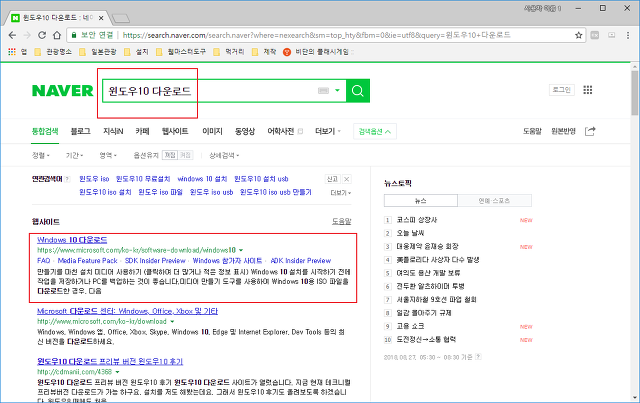The height and width of the screenshot is (403, 640).
Task: Expand the 상세검색 detailed search dropdown
Action: [x=224, y=155]
